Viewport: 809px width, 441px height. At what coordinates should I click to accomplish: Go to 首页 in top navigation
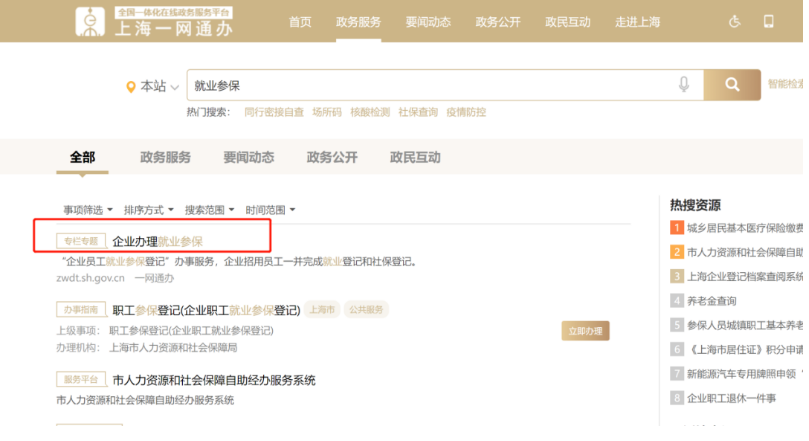click(300, 22)
